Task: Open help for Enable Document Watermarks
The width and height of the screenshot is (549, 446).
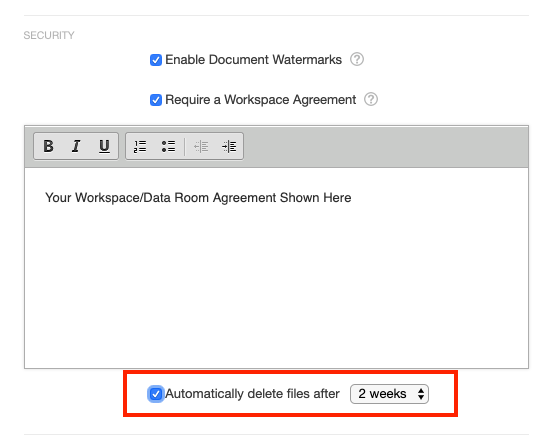Action: coord(357,59)
